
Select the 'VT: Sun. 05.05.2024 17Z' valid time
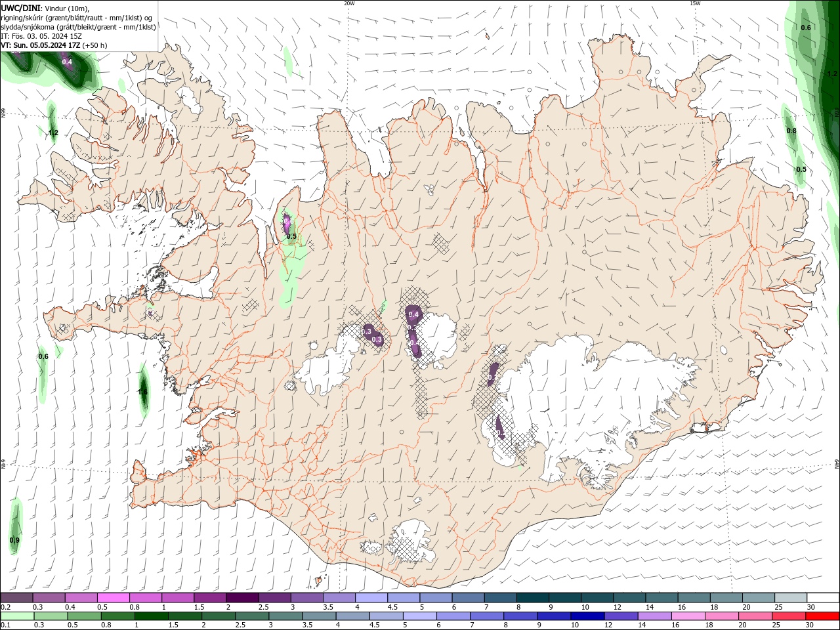[x=41, y=45]
